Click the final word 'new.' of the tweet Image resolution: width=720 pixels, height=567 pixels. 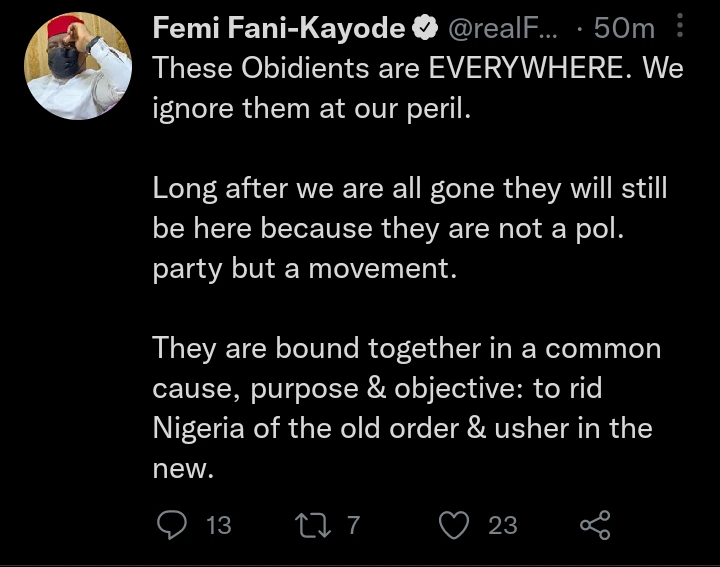point(183,467)
